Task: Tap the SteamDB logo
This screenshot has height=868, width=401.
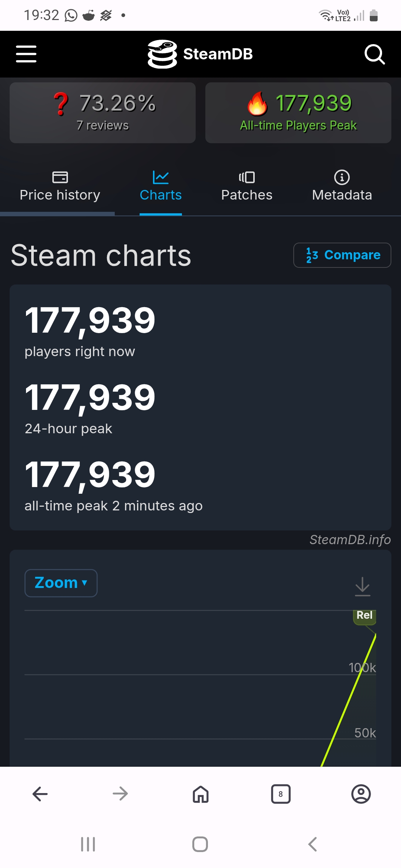Action: [200, 54]
